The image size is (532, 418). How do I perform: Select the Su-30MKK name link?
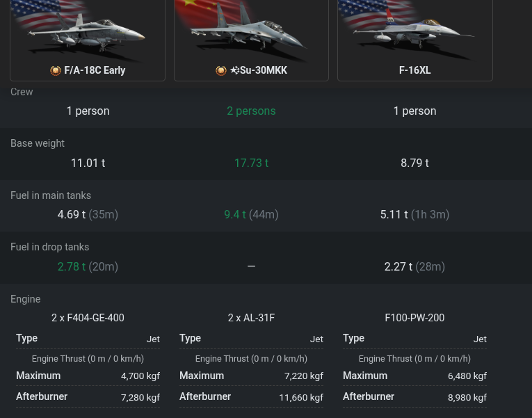pyautogui.click(x=264, y=70)
